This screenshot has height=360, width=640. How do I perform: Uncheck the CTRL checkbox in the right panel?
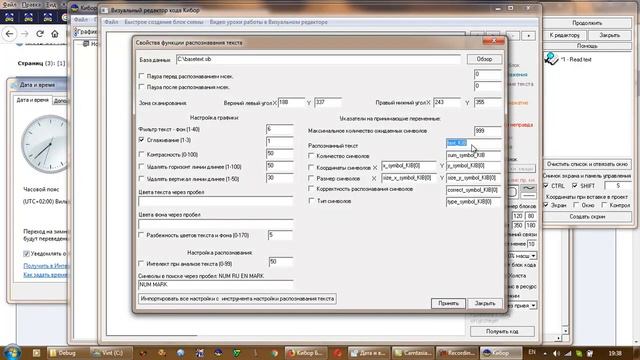[546, 186]
